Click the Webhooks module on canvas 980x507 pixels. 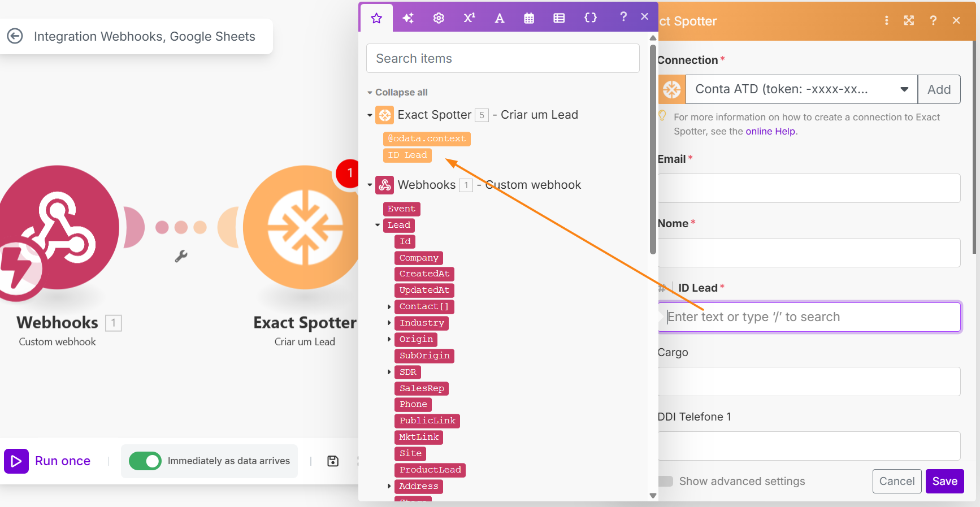[x=57, y=227]
